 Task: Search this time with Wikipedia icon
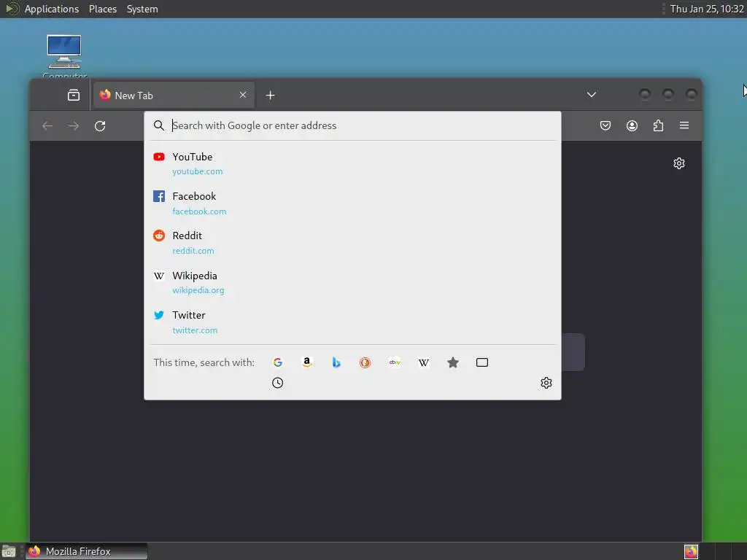click(x=424, y=362)
